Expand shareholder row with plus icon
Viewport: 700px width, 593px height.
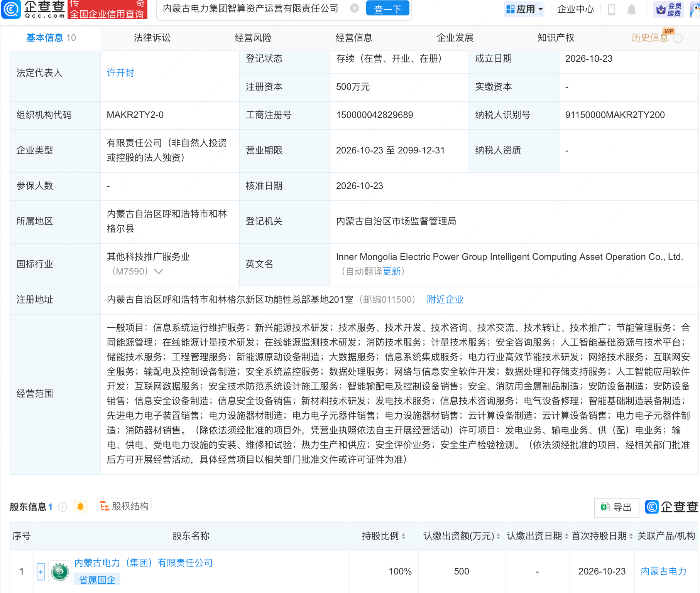tap(41, 571)
